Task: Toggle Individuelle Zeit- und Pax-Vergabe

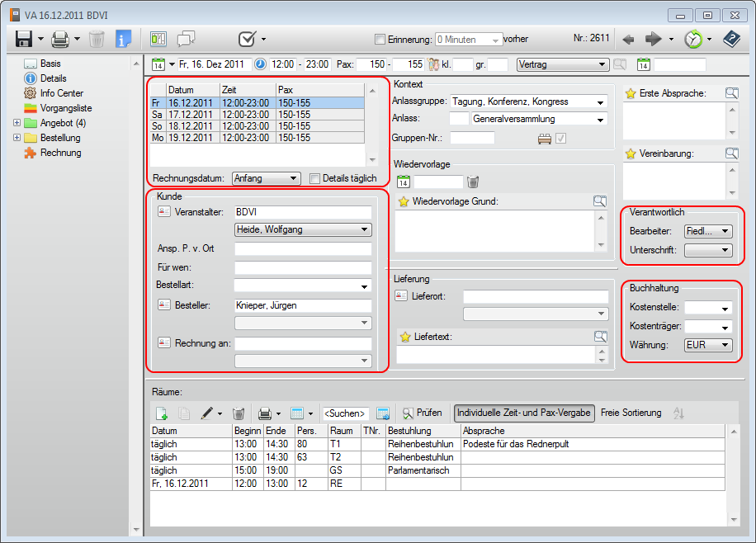Action: pos(524,413)
